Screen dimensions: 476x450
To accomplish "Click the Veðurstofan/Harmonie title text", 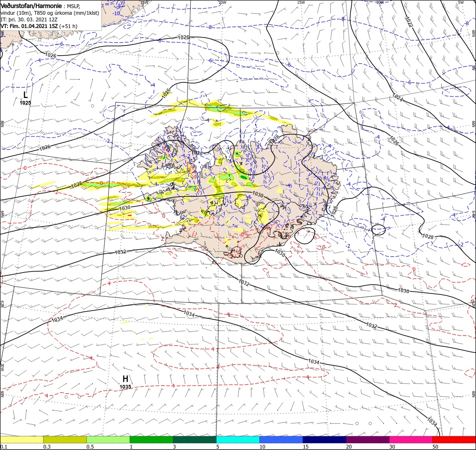I will coord(31,6).
